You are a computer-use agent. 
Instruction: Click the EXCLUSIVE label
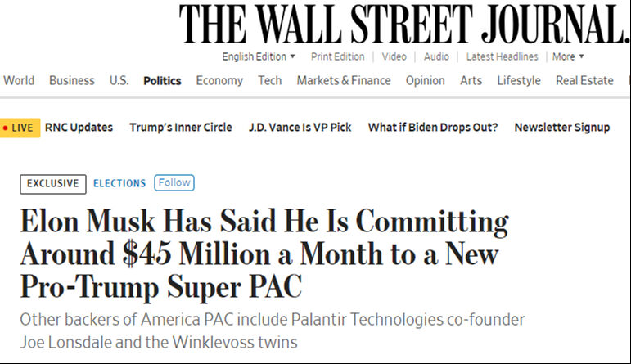click(x=52, y=183)
